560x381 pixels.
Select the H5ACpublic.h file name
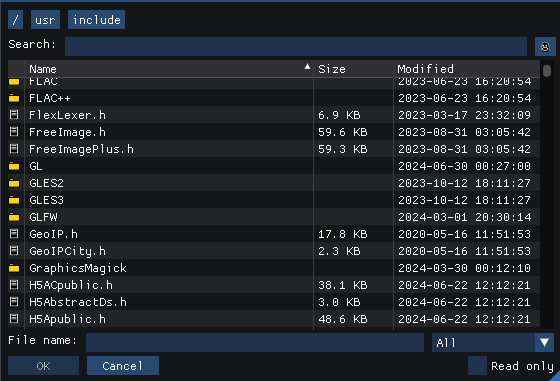point(71,285)
